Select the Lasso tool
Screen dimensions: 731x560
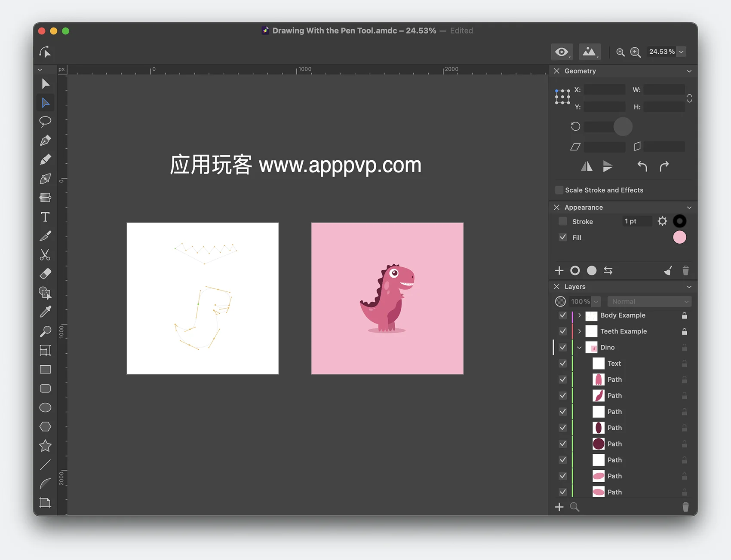point(45,122)
